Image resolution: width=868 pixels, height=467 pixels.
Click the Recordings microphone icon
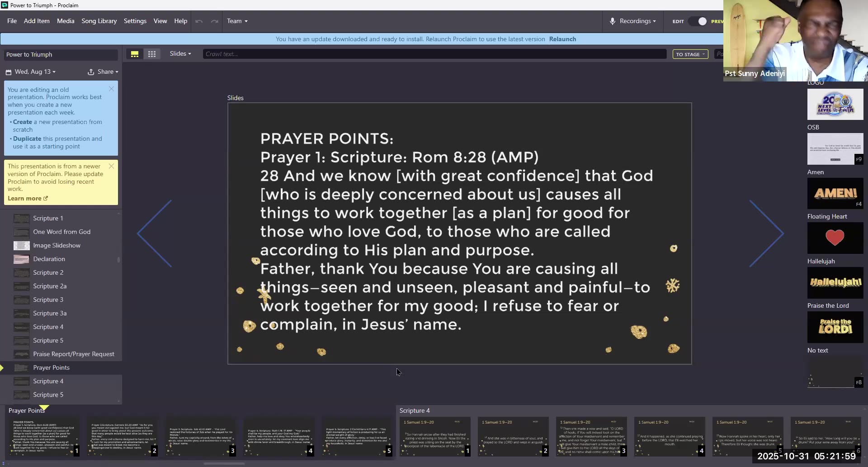pos(612,21)
